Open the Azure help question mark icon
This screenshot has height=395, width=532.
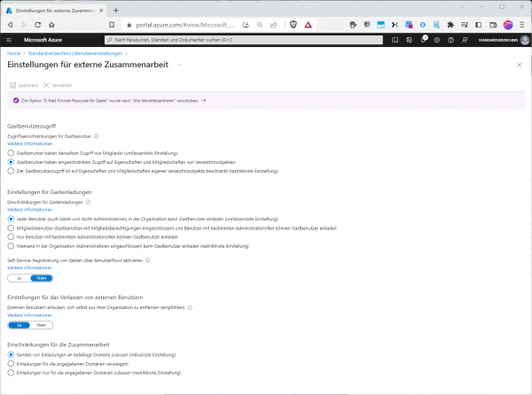point(450,40)
